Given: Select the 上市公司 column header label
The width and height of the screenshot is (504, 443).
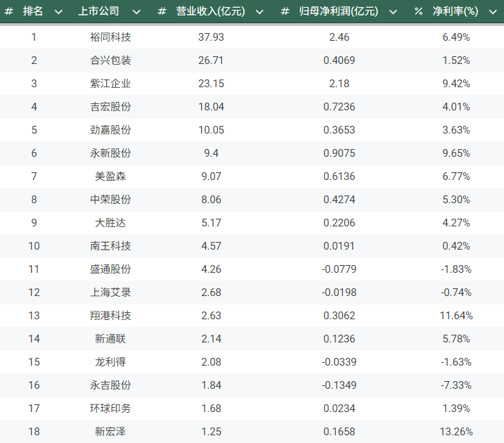Looking at the screenshot, I should click(x=98, y=11).
